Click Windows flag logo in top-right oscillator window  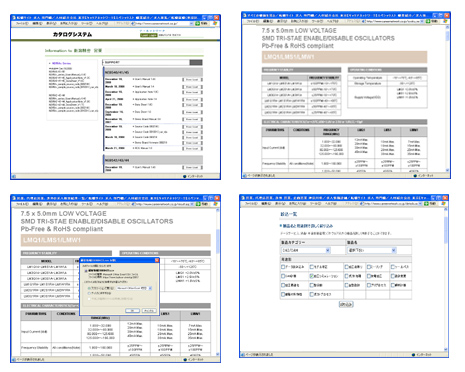445,21
